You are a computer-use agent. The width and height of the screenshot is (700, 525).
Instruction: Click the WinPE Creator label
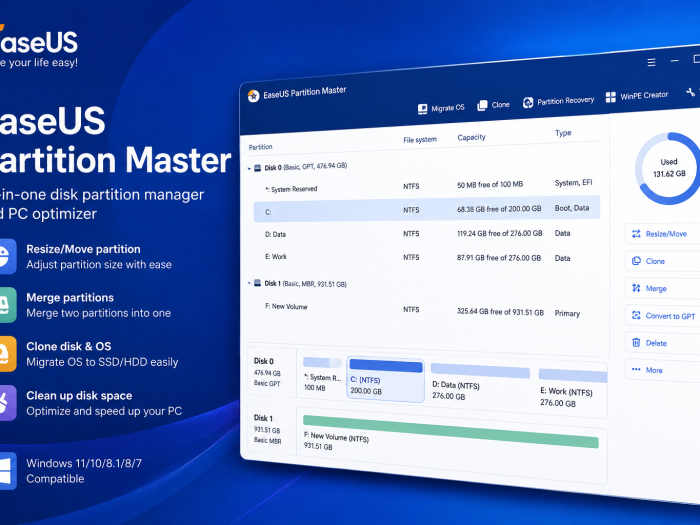point(644,96)
